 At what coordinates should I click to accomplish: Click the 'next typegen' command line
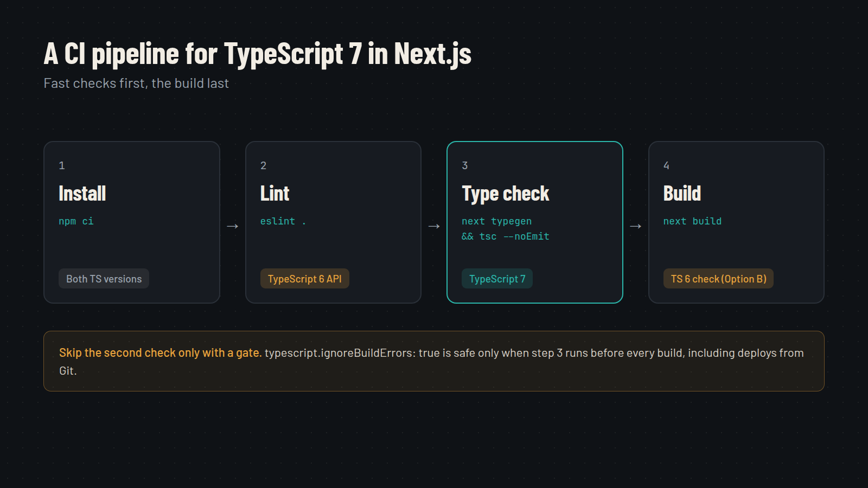(497, 221)
